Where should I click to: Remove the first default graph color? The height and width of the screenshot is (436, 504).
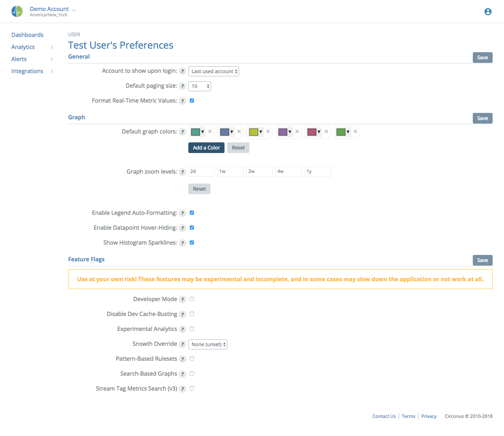click(x=210, y=131)
